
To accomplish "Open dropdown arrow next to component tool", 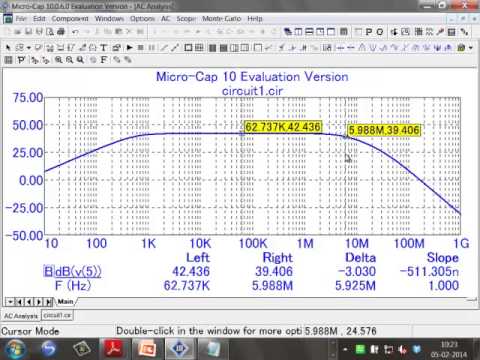I will [29, 48].
